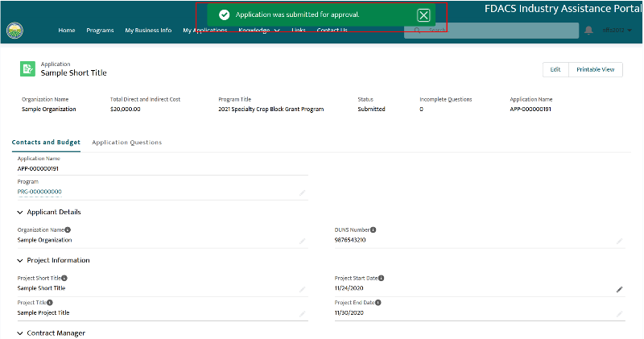Click the FDACS logo in header
This screenshot has height=339, width=644.
14,31
